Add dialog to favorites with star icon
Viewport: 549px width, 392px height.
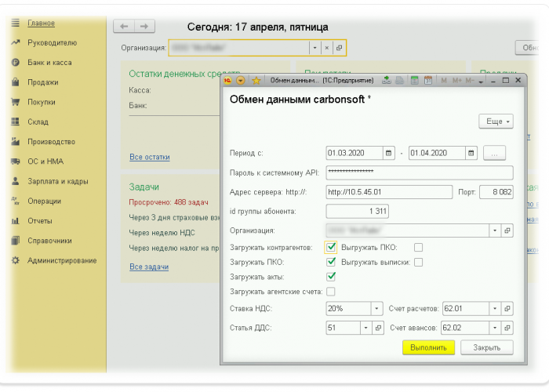pos(256,81)
